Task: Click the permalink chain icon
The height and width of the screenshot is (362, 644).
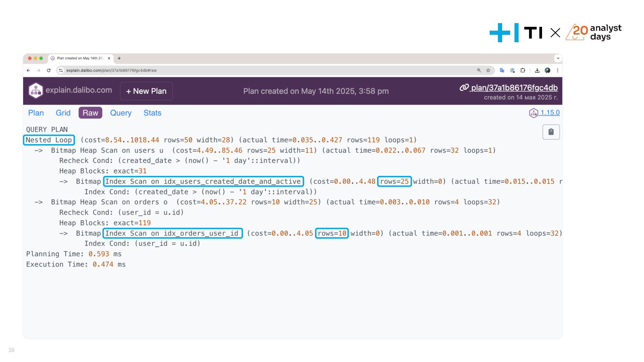Action: (x=464, y=87)
